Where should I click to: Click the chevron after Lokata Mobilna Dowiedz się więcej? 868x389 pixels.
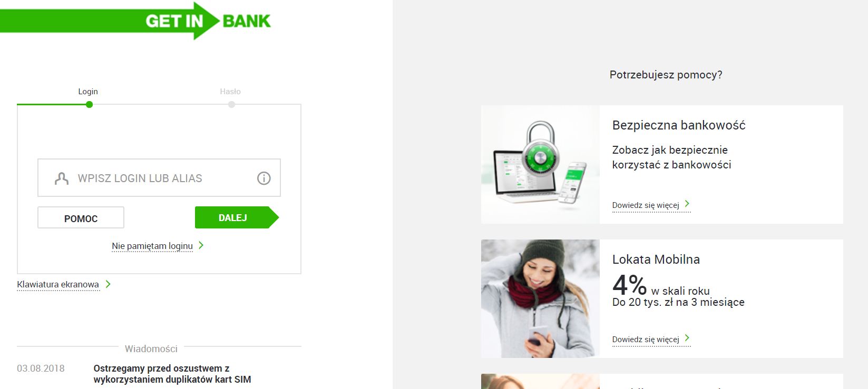(687, 338)
